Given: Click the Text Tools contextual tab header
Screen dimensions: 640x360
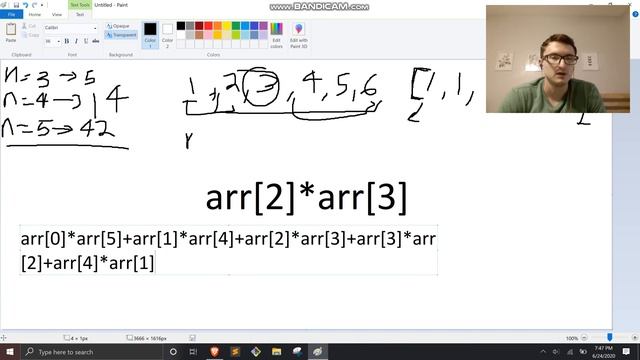Looking at the screenshot, I should coord(80,5).
